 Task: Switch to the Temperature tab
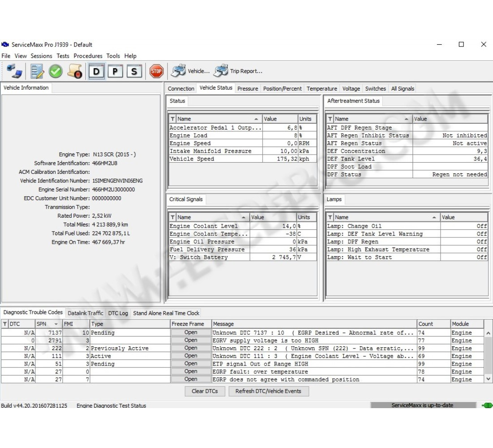click(x=322, y=88)
